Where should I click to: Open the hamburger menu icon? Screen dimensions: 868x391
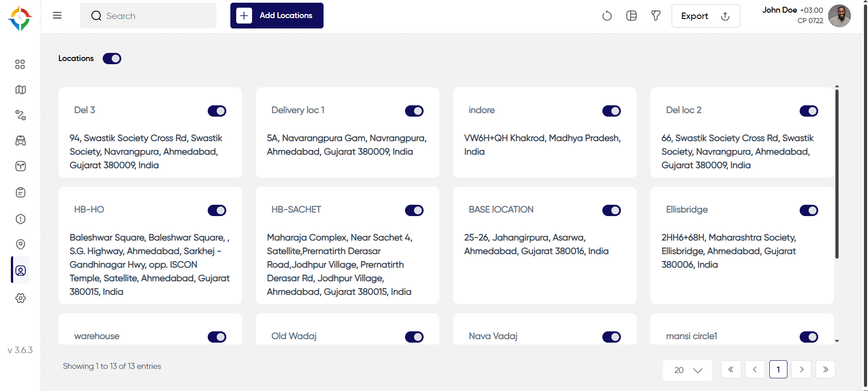[57, 15]
